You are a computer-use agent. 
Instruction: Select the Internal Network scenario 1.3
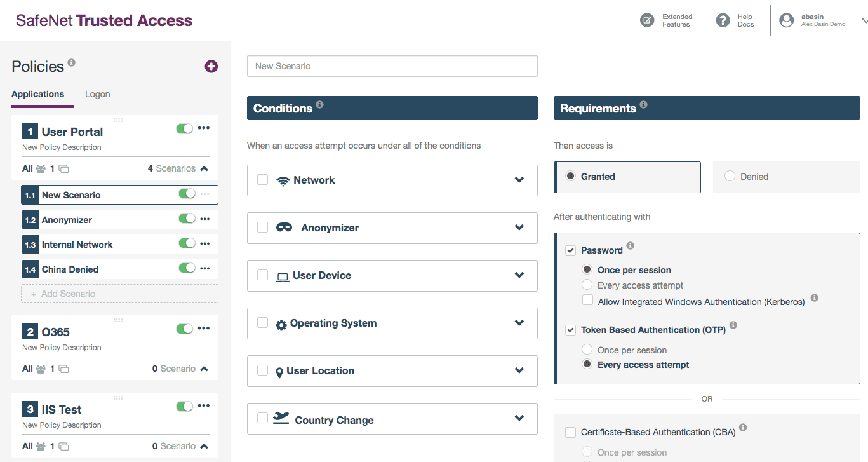119,244
